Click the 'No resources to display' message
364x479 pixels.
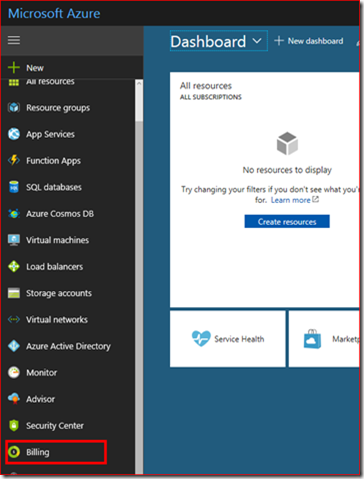[x=287, y=170]
